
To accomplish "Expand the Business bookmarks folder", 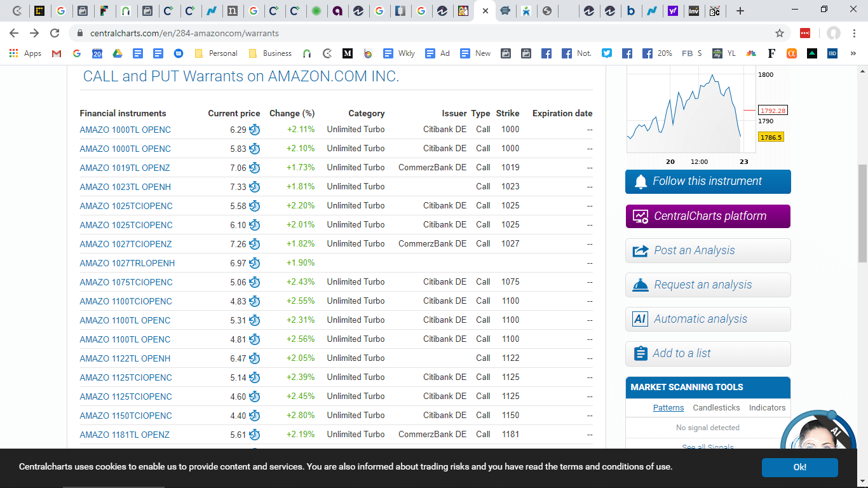I will (270, 53).
